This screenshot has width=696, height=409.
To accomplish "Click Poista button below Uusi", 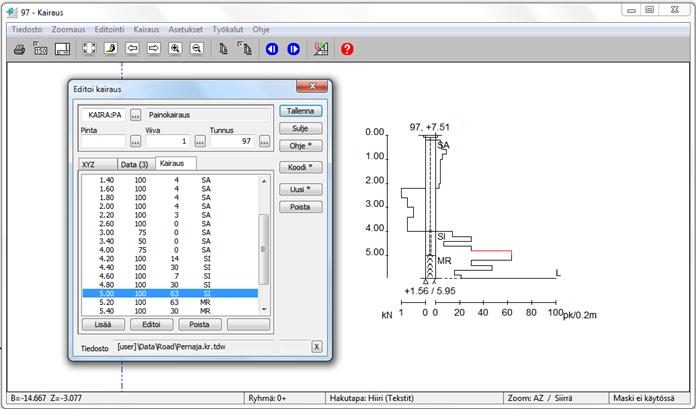I will coord(301,207).
